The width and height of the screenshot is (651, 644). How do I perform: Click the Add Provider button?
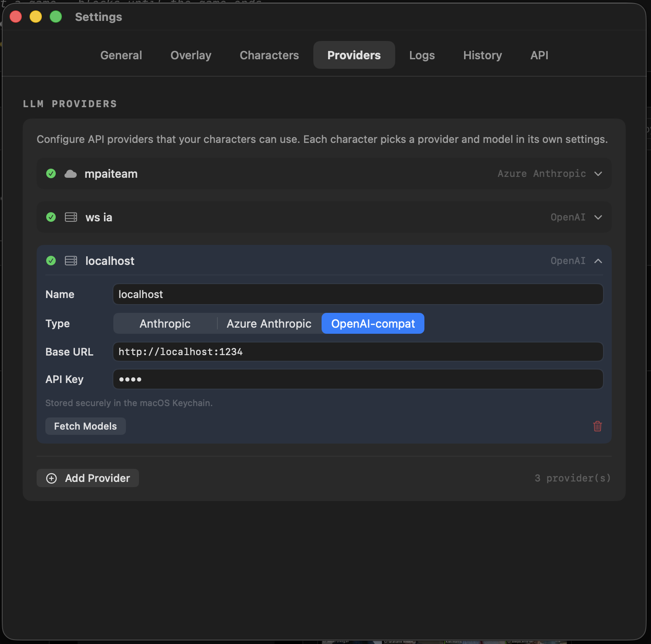(88, 478)
